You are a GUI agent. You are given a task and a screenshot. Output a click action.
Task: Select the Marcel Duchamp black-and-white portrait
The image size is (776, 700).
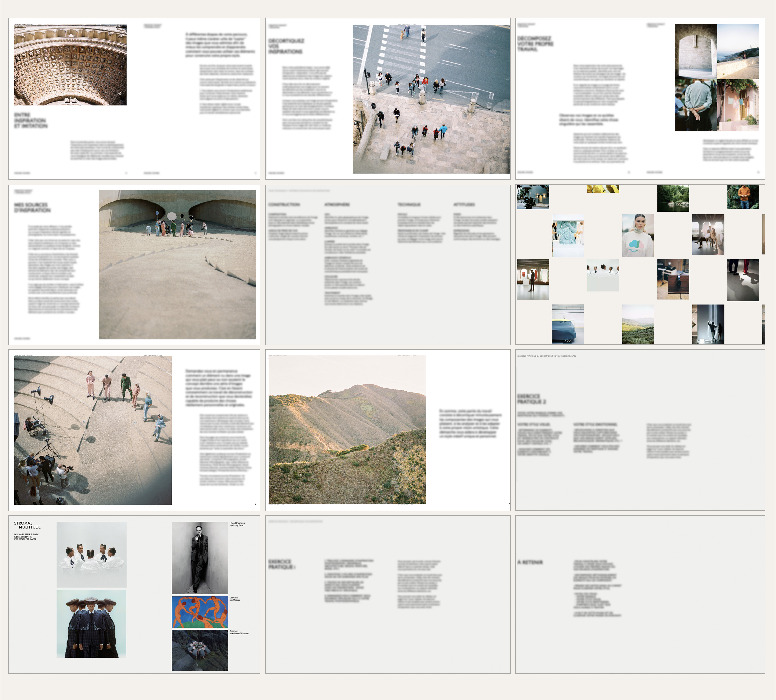point(200,557)
